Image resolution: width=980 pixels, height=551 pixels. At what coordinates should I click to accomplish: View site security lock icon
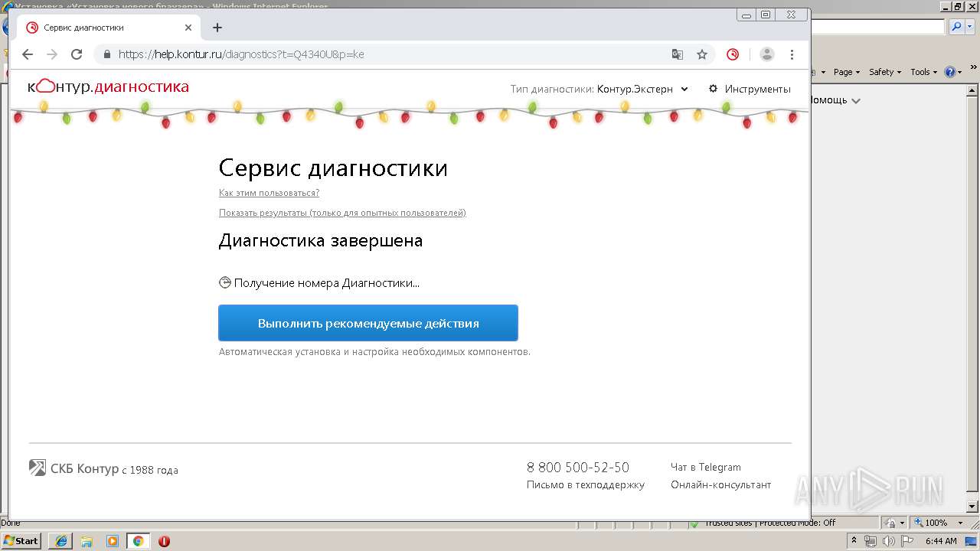pos(106,54)
